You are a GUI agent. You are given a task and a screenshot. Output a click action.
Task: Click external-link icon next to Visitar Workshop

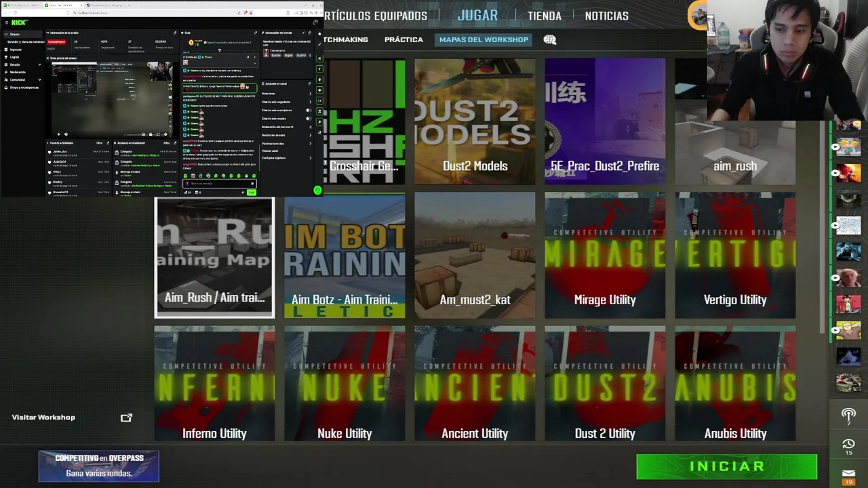pyautogui.click(x=126, y=418)
